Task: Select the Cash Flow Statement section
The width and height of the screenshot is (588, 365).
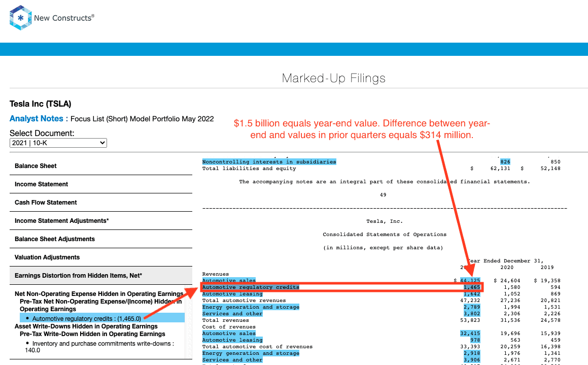Action: click(46, 203)
